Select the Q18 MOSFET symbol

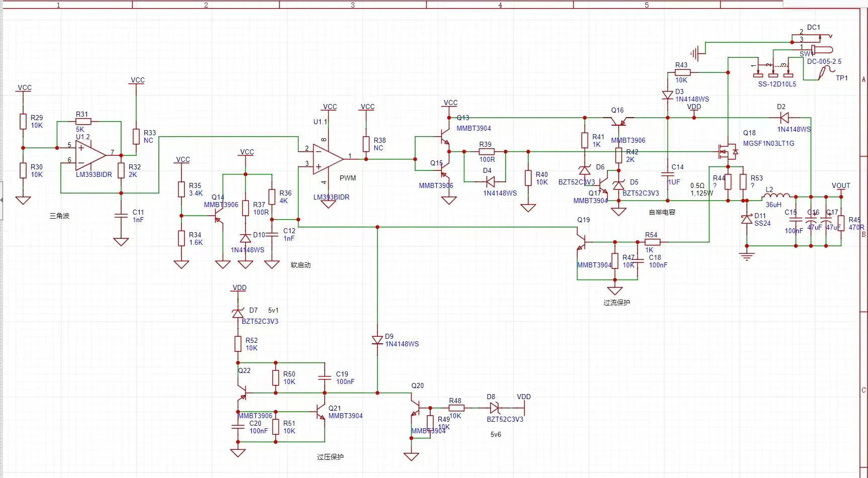point(727,150)
